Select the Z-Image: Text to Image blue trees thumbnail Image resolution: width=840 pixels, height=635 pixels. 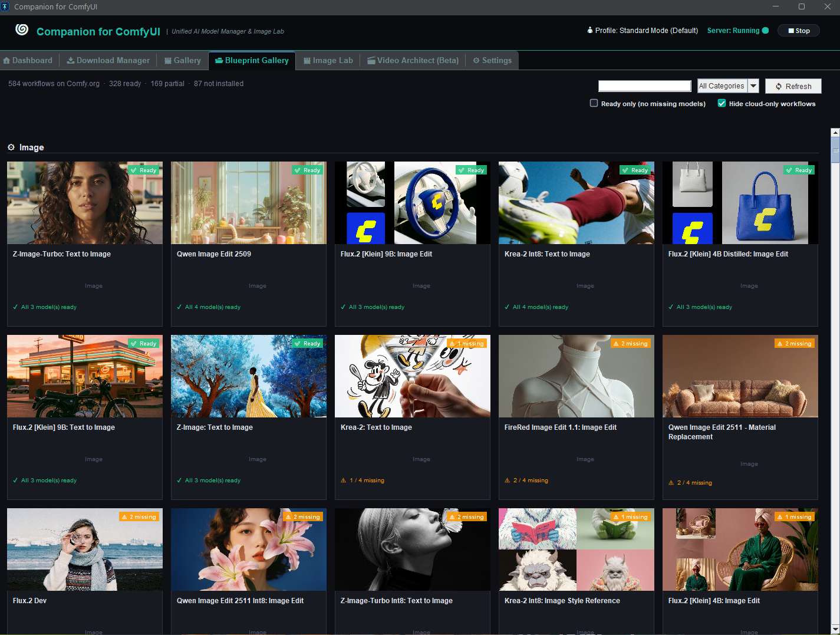[x=249, y=376]
